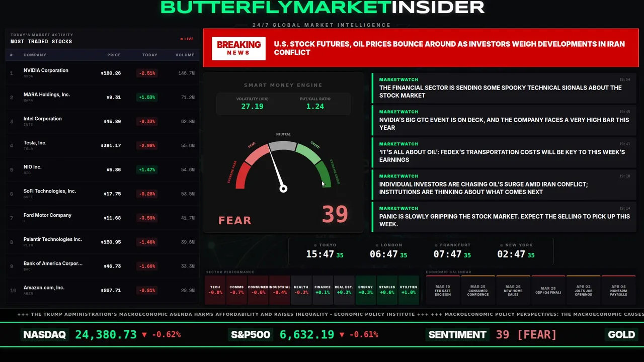
Task: Click the Frankfurt clock
Action: point(452,251)
